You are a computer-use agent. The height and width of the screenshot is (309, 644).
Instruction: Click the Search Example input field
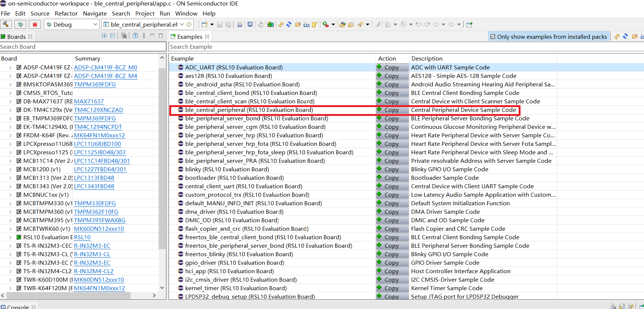coord(406,47)
